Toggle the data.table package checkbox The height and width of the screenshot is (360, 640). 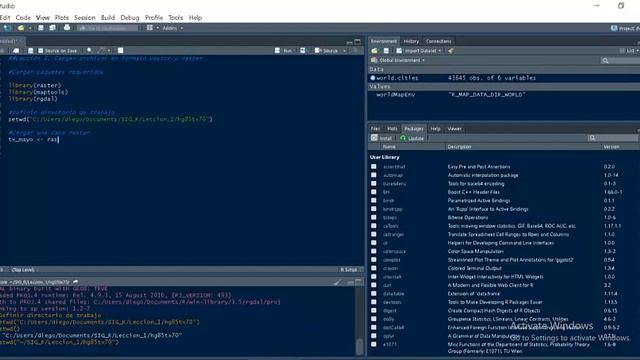373,293
